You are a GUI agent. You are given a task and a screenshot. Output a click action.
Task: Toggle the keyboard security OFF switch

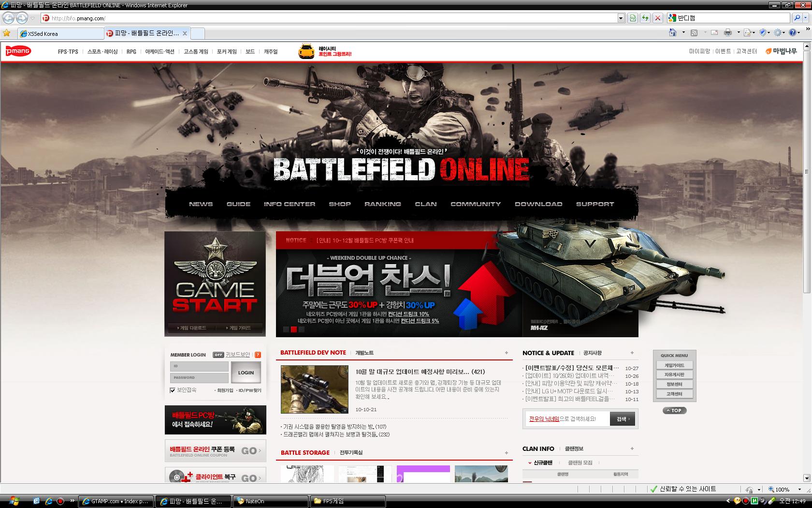[218, 355]
